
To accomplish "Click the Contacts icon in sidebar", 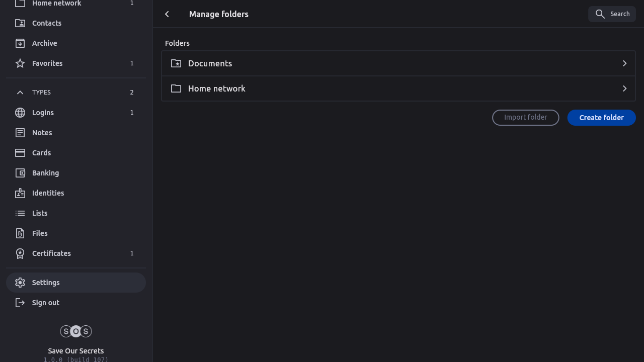I will [x=20, y=23].
